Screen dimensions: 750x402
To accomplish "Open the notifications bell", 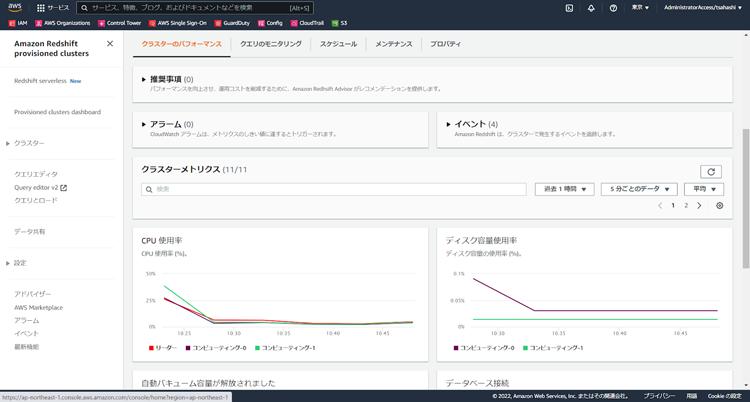I will click(x=591, y=8).
